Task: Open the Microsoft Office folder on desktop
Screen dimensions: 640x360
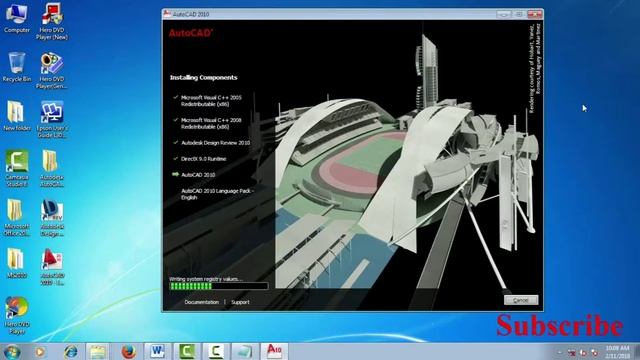Action: [x=17, y=218]
